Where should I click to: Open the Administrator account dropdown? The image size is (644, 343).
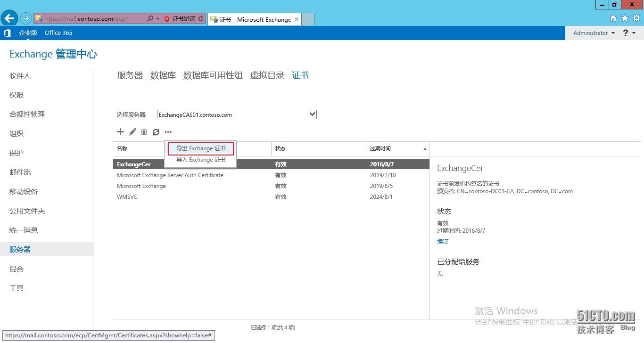tap(593, 33)
